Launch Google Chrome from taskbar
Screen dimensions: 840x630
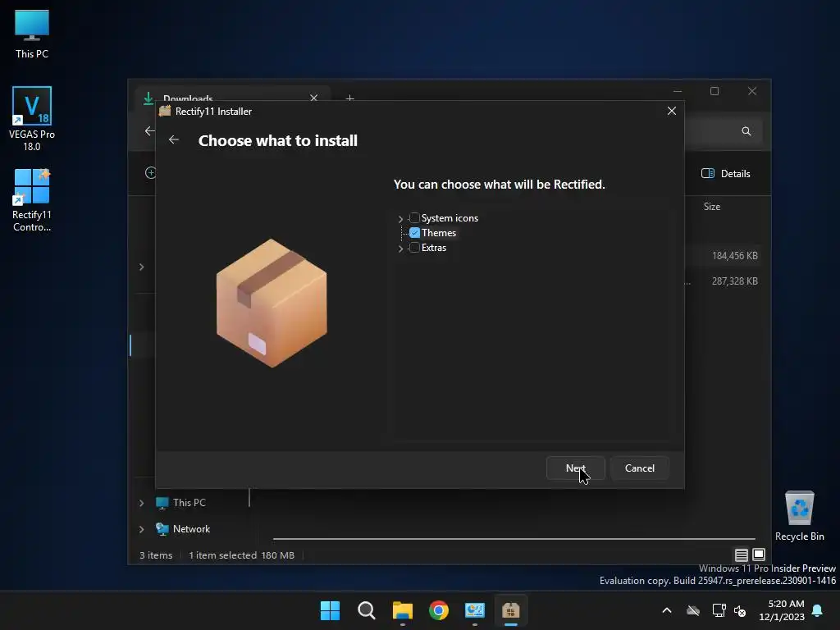(439, 610)
